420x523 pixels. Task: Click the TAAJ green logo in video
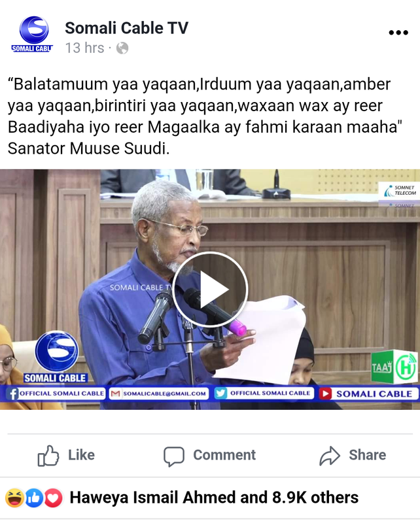coord(394,367)
